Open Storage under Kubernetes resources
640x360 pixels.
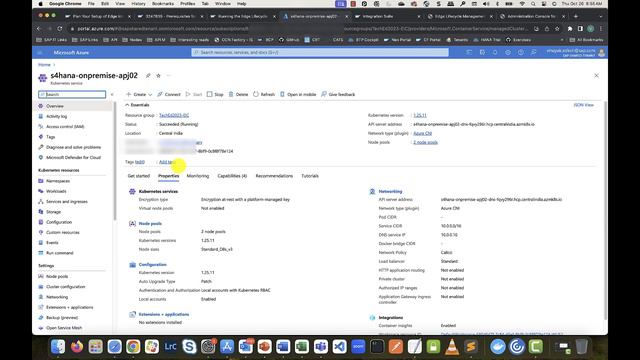pyautogui.click(x=53, y=212)
